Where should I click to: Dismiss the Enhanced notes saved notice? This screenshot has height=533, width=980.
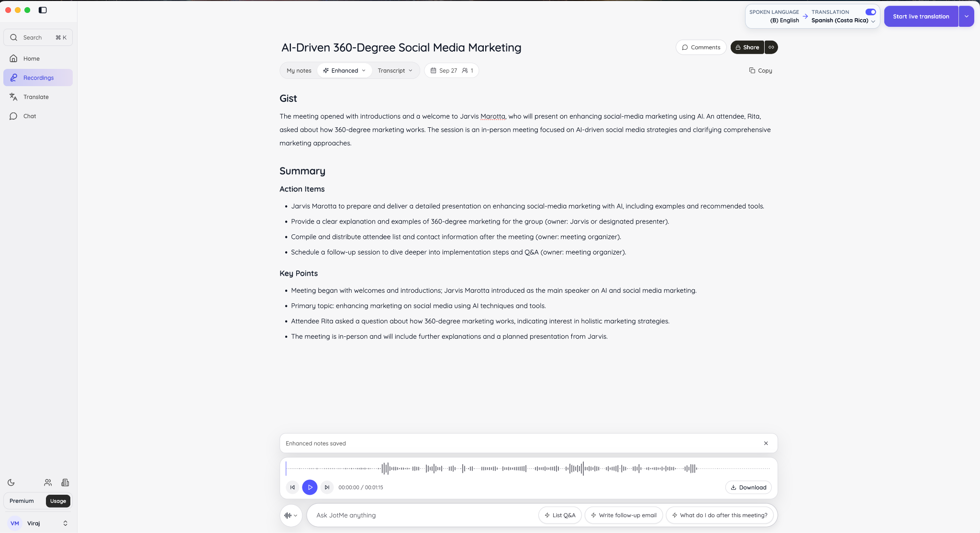pos(766,443)
